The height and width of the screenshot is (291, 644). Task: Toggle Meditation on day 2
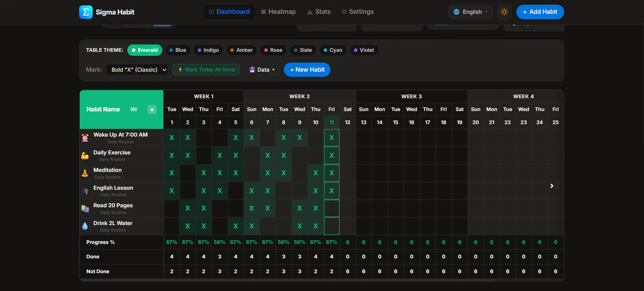188,173
